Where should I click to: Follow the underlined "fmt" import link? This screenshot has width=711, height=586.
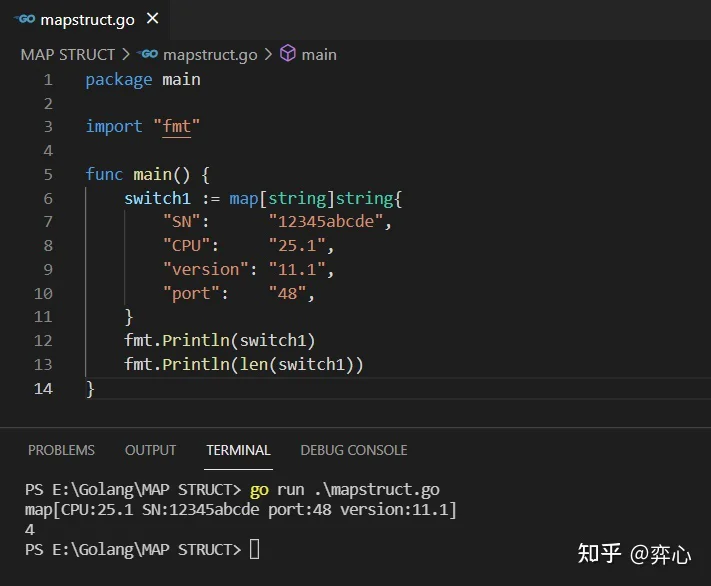(176, 127)
